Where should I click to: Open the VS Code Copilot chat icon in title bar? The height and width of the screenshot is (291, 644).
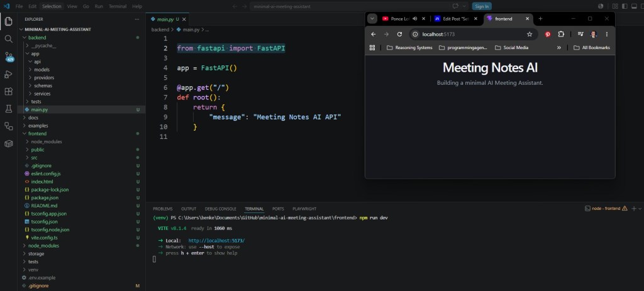click(455, 6)
